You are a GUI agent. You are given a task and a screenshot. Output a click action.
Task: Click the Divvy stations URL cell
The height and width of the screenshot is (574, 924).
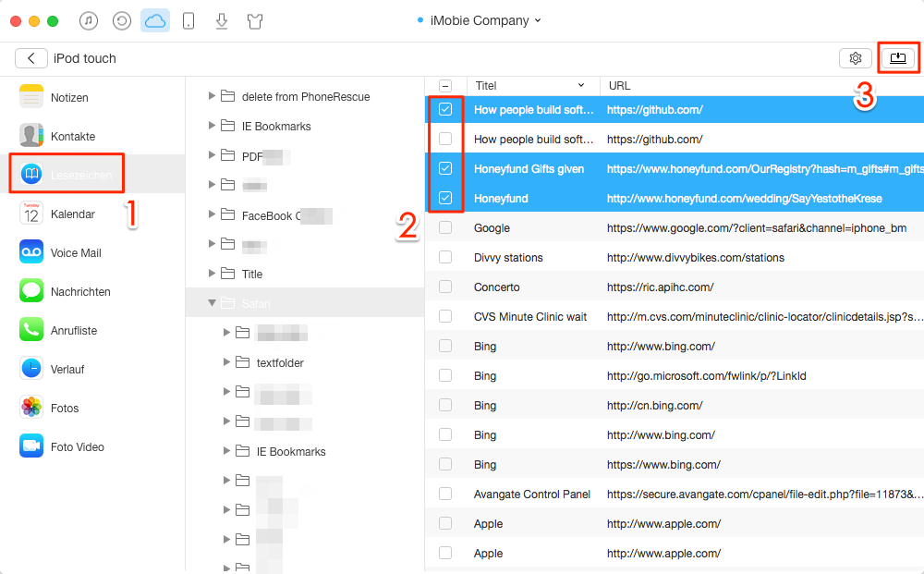click(696, 258)
